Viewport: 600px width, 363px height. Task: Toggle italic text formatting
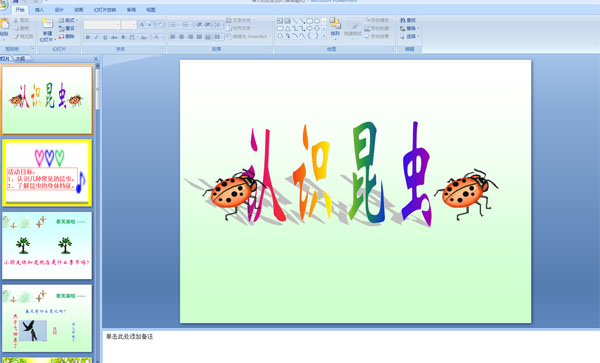[x=96, y=37]
